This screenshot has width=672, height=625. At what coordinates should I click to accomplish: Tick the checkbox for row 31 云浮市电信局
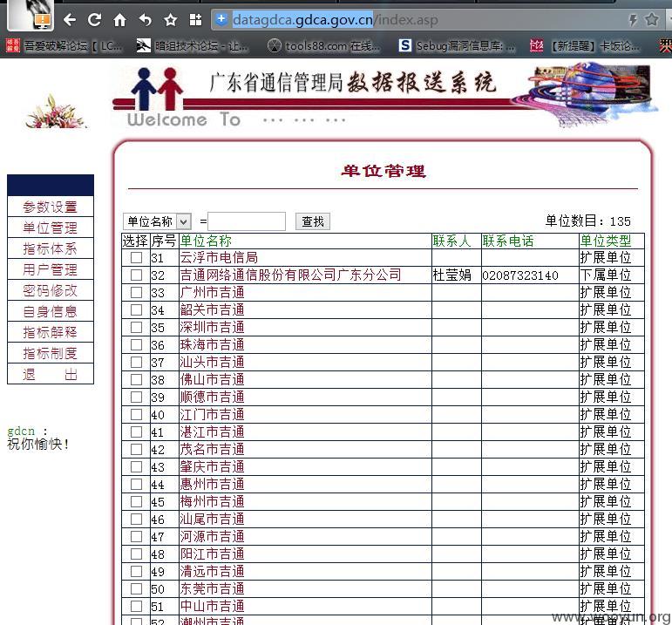pos(136,258)
